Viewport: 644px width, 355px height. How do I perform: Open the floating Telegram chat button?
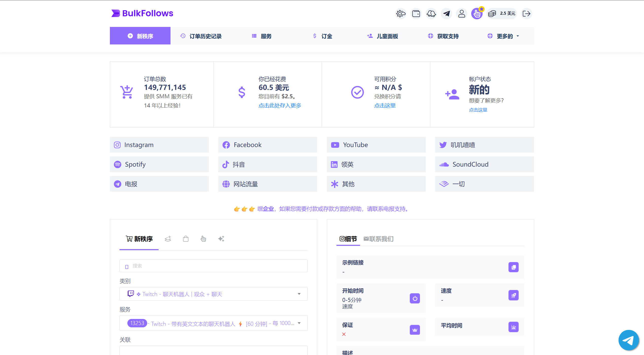pos(629,340)
